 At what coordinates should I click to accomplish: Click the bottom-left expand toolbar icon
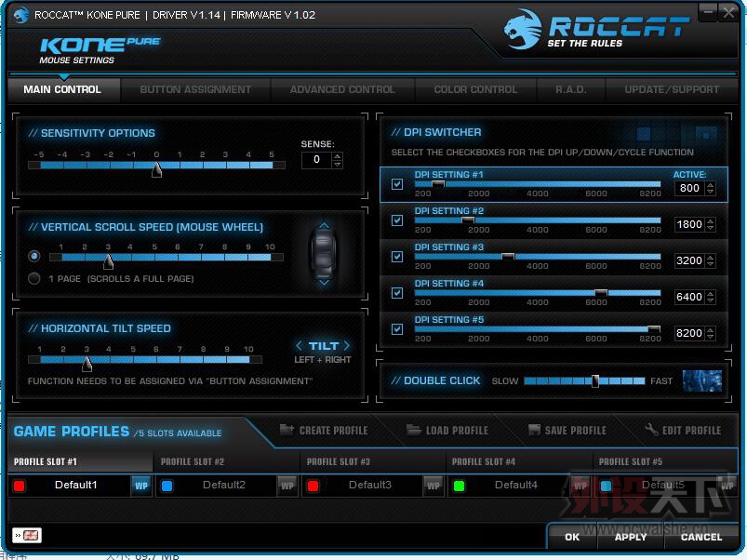pyautogui.click(x=27, y=535)
